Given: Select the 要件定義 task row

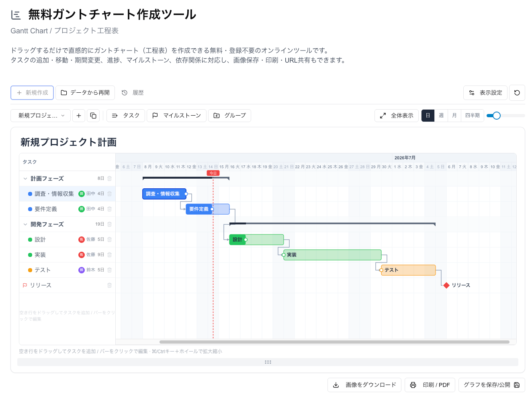Looking at the screenshot, I should (67, 209).
